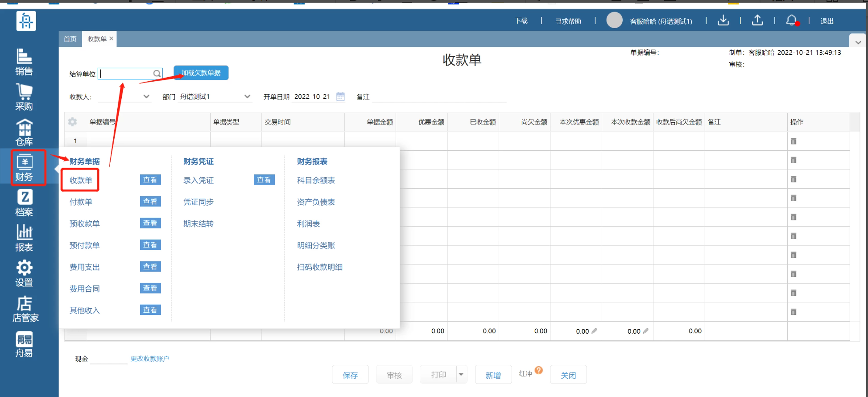Open the 打印 print options arrow
868x397 pixels.
click(461, 375)
